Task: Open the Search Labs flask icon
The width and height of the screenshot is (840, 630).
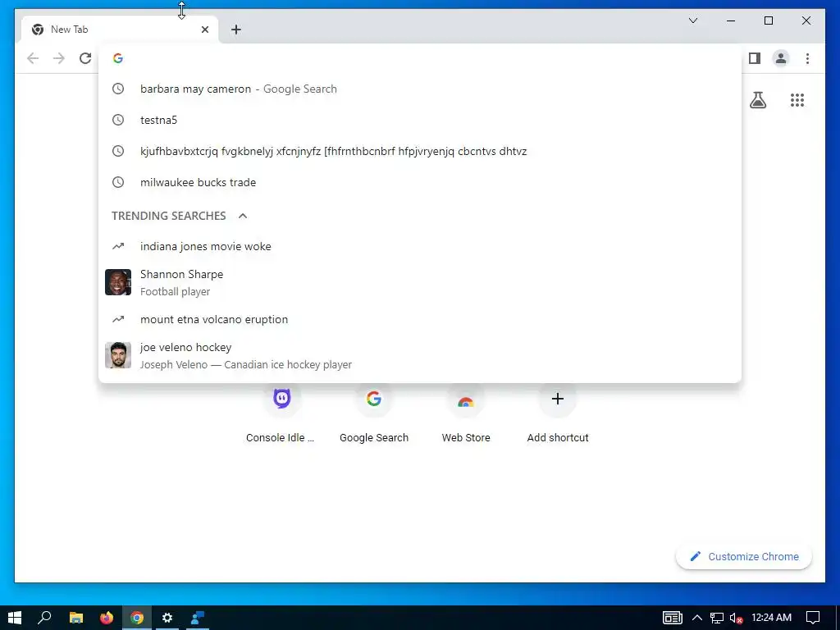Action: pyautogui.click(x=757, y=100)
